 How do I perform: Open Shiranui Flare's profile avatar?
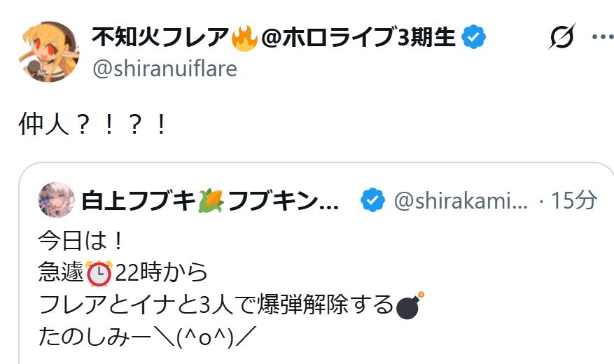click(x=49, y=52)
